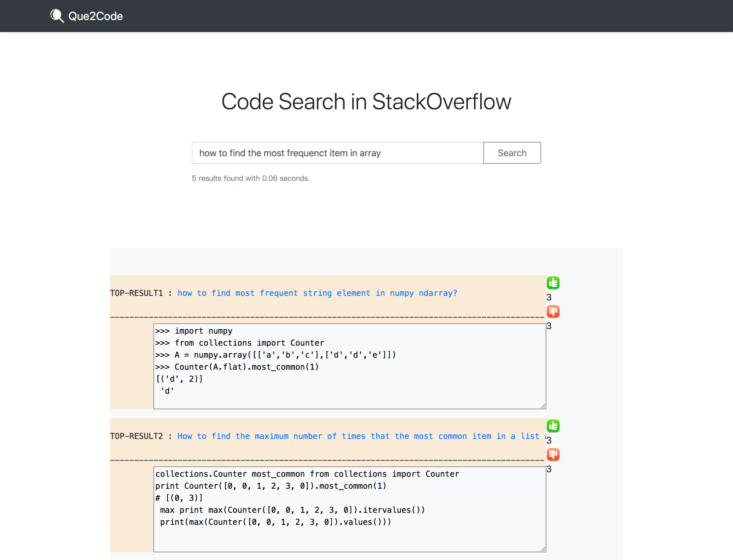Open the numpy ndarray frequent string question link
Screen dimensions: 733x560
[x=317, y=293]
